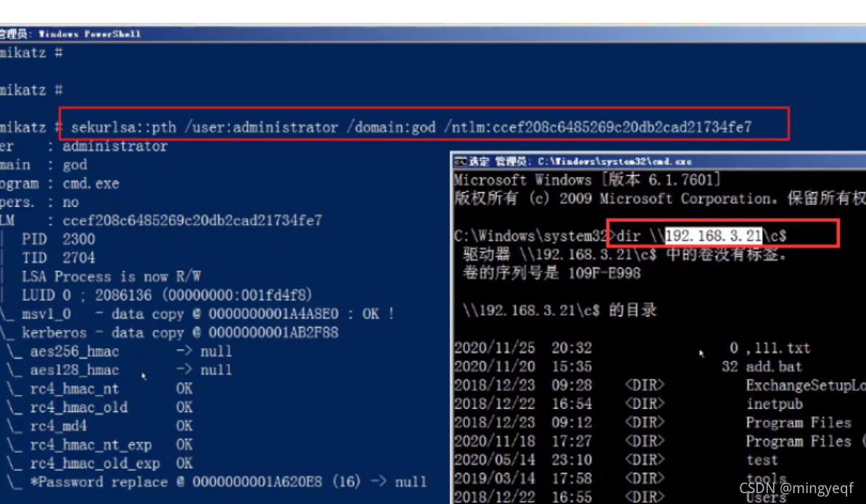Click the 'ExchangeSetupLo' directory entry

click(806, 385)
